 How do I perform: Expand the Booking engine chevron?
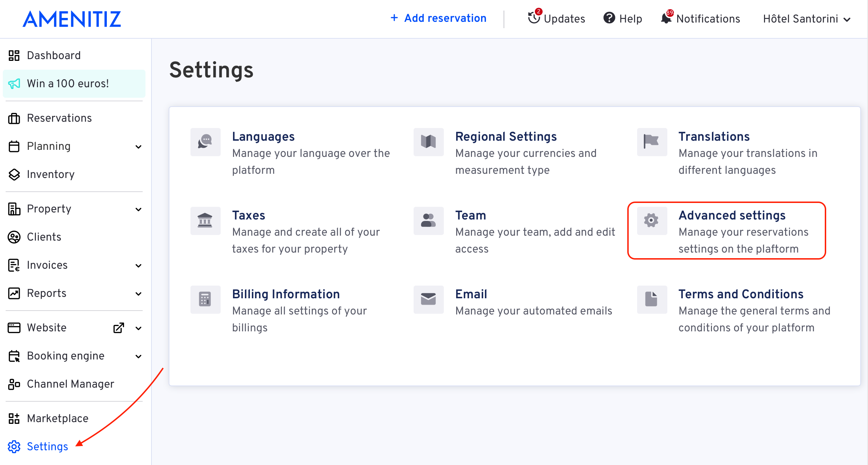pyautogui.click(x=139, y=356)
